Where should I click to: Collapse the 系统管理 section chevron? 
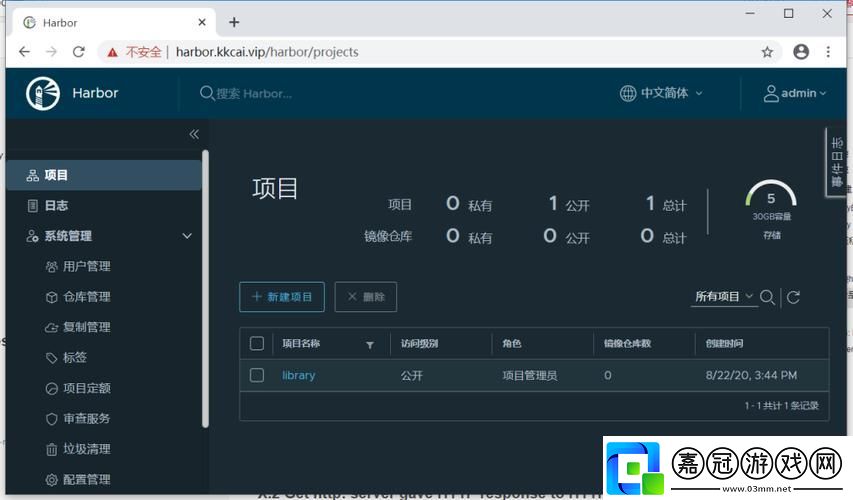187,236
